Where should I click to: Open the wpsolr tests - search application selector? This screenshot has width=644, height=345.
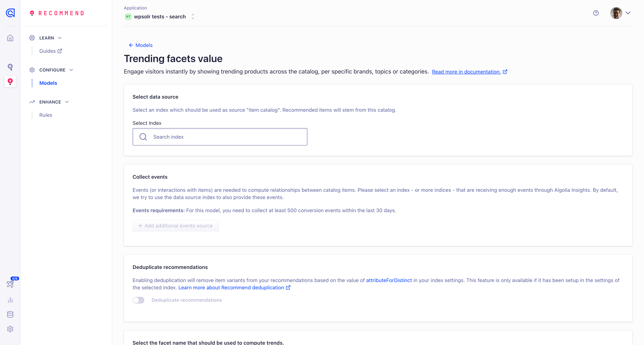[160, 17]
